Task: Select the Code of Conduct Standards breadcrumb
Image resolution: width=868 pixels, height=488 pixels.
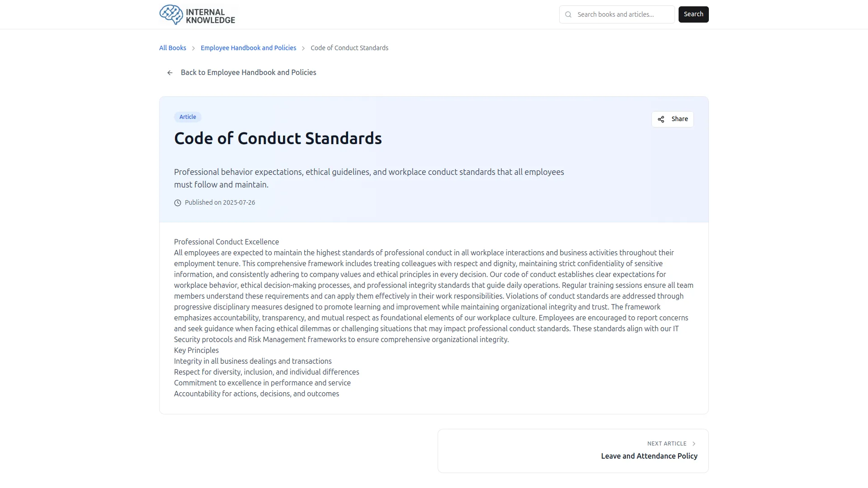Action: [x=349, y=48]
